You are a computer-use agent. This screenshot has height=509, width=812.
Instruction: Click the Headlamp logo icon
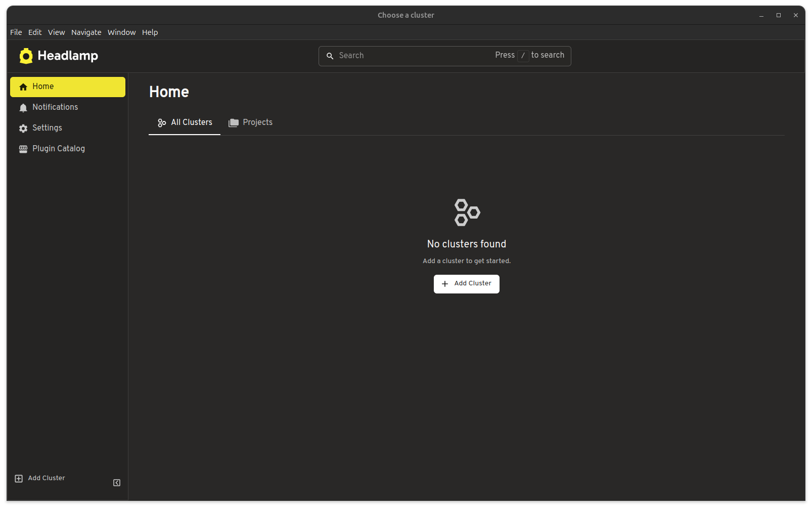26,56
